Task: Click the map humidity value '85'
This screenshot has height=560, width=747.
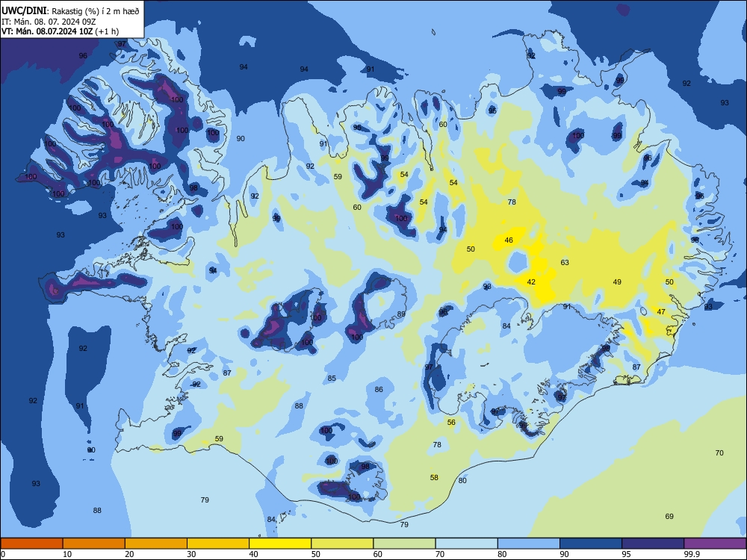Action: point(332,379)
